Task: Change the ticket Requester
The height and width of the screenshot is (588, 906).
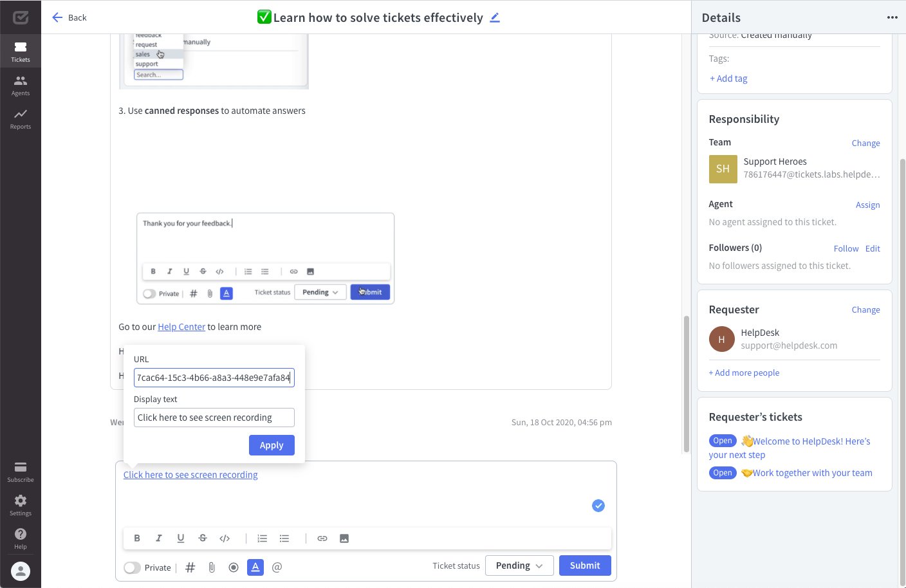Action: point(865,310)
